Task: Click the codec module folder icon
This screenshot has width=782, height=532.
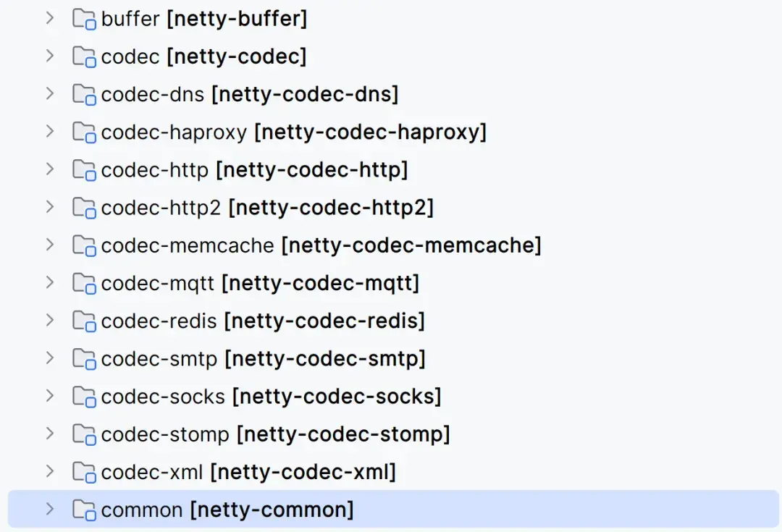Action: pyautogui.click(x=84, y=56)
